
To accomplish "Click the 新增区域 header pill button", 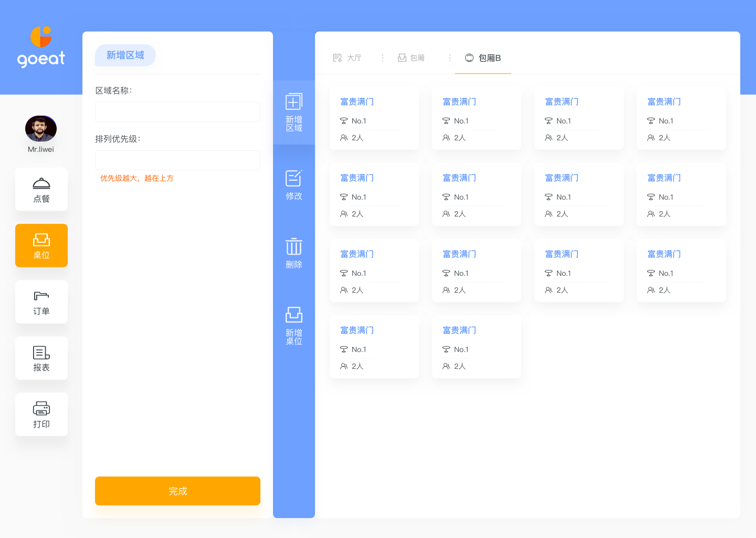I will pos(125,55).
